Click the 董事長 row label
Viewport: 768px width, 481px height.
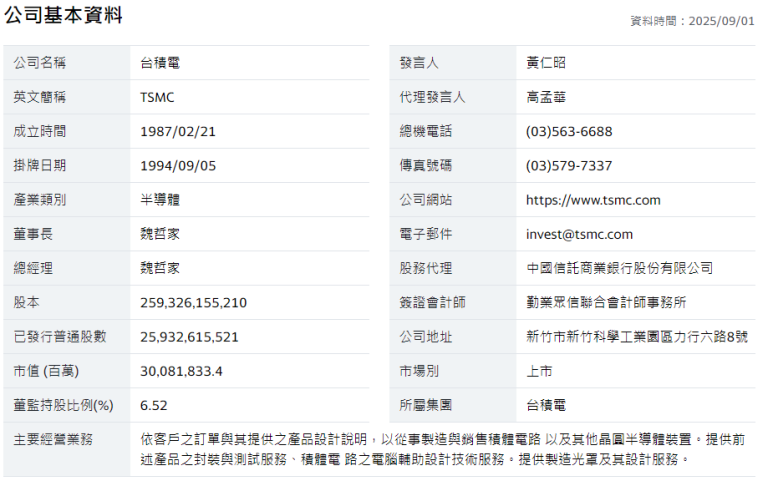tap(33, 233)
